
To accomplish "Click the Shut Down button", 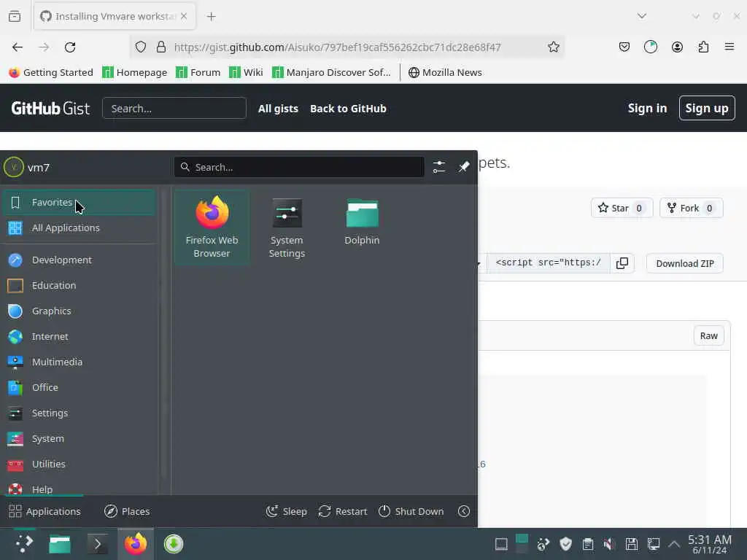I will click(411, 511).
